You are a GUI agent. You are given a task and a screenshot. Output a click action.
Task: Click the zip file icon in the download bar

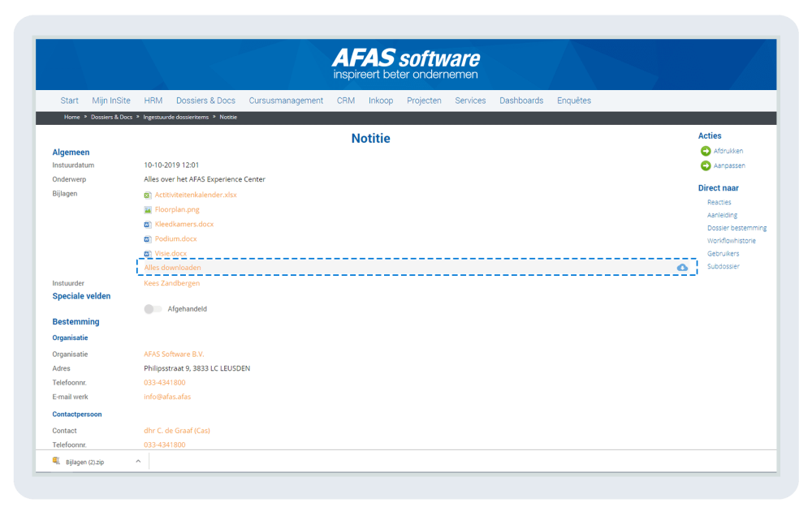coord(56,460)
